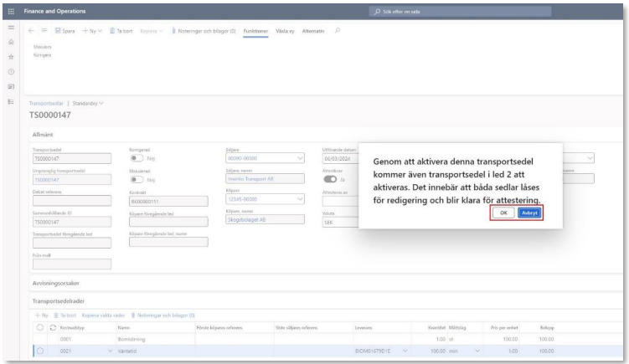Toggle the Makulerad switch
Image resolution: width=629 pixels, height=364 pixels.
point(134,178)
